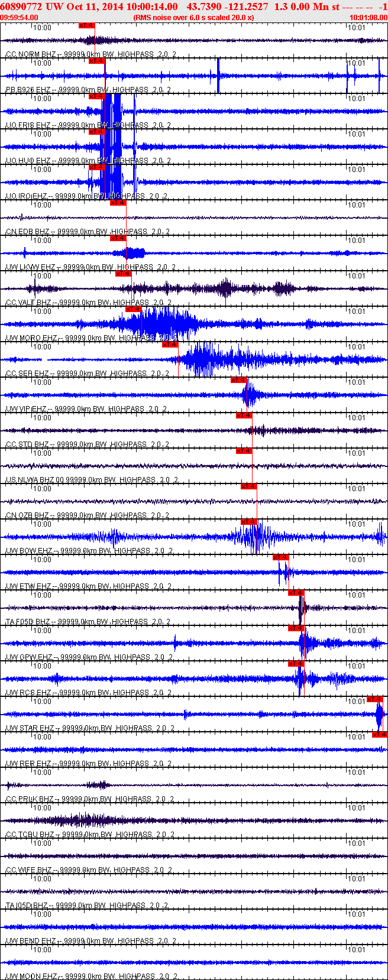Click the red pick marker on CC NORM trace
The height and width of the screenshot is (980, 388).
pos(86,25)
